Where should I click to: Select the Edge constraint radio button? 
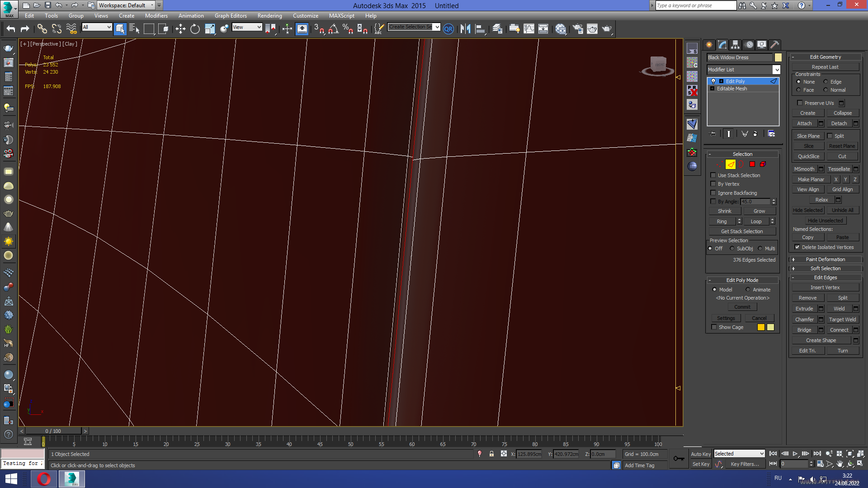click(x=826, y=82)
